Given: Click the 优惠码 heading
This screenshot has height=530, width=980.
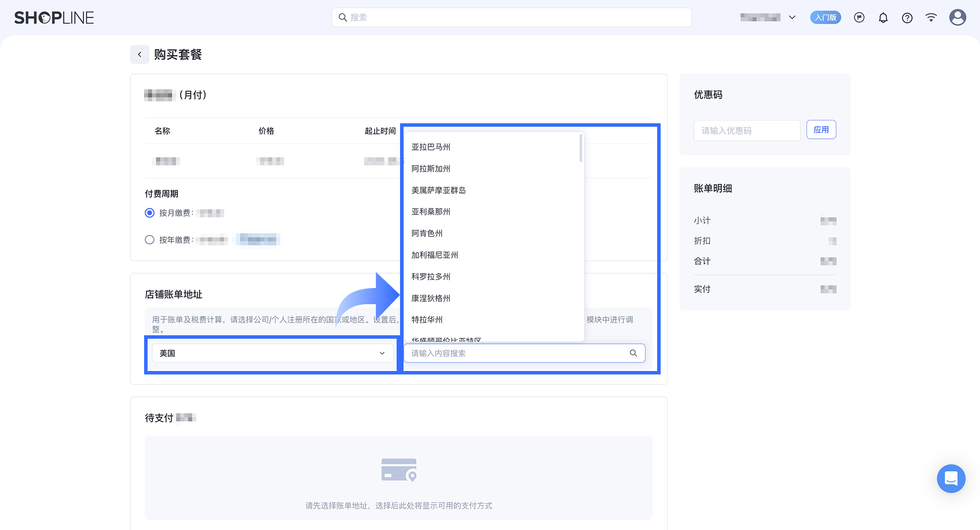Looking at the screenshot, I should [708, 94].
